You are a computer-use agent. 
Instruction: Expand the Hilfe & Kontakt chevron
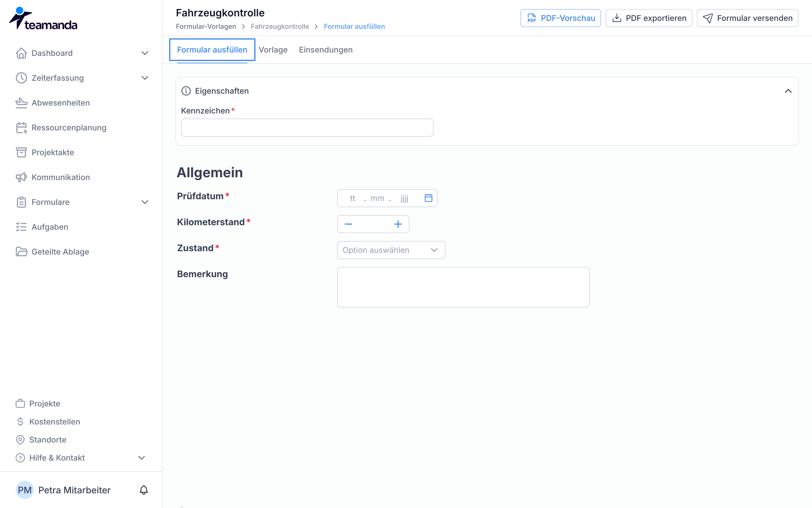pos(142,458)
